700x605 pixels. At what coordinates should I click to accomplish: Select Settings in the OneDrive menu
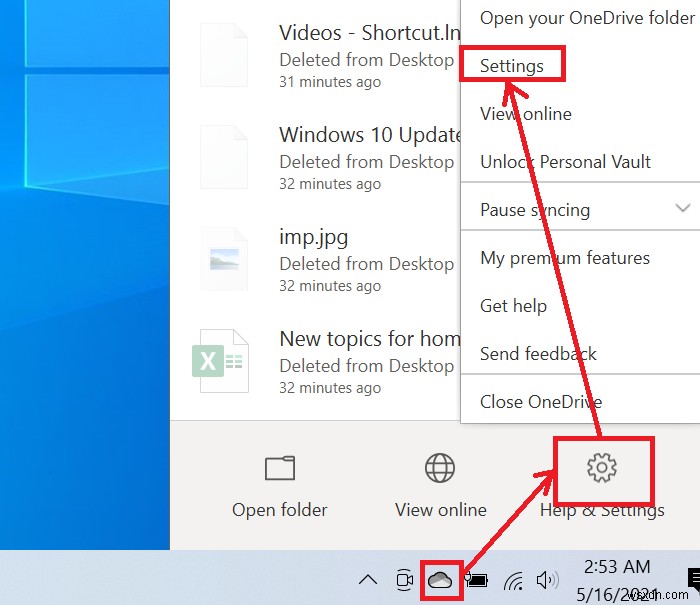pos(512,66)
